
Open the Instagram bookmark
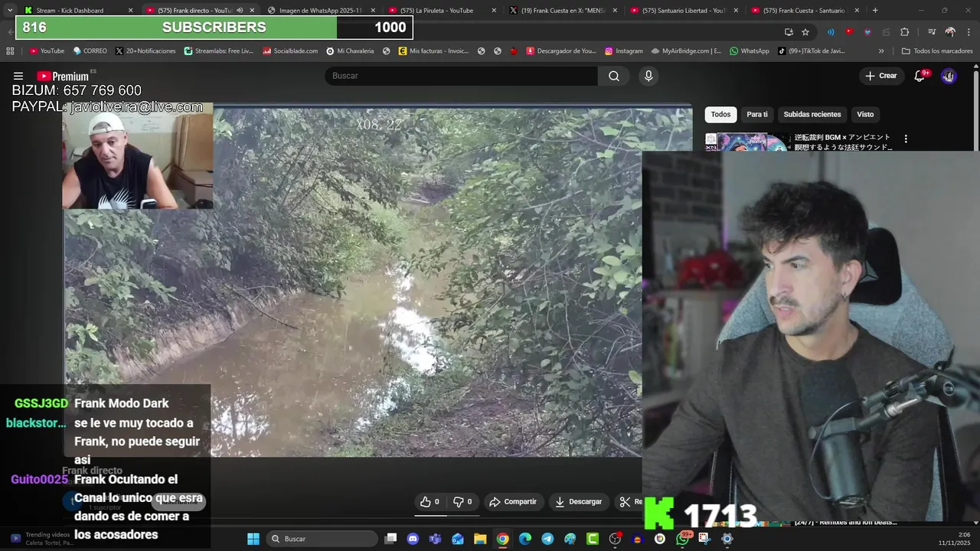coord(624,51)
